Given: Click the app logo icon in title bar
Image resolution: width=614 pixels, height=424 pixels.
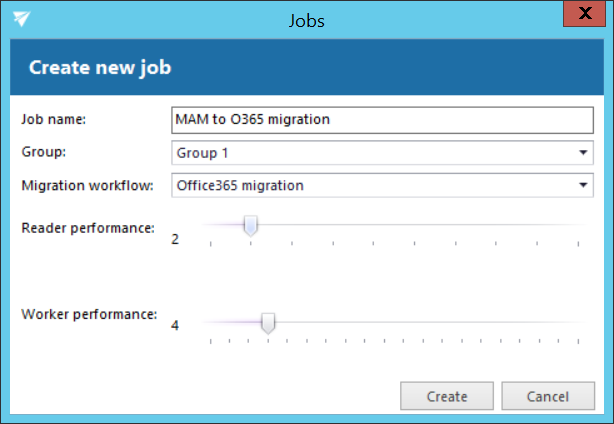Looking at the screenshot, I should pos(22,19).
